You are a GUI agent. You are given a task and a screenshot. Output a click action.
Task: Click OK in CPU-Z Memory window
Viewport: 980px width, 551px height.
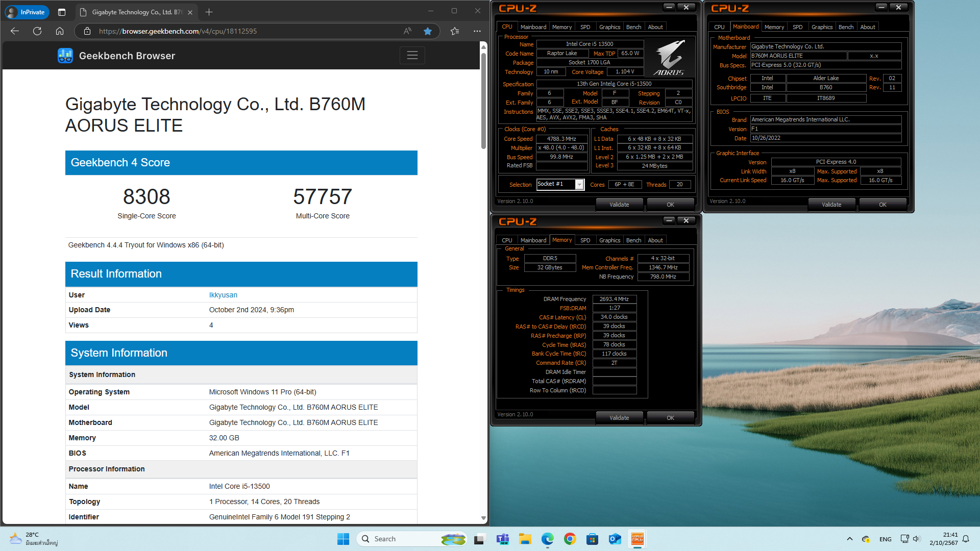coord(670,418)
